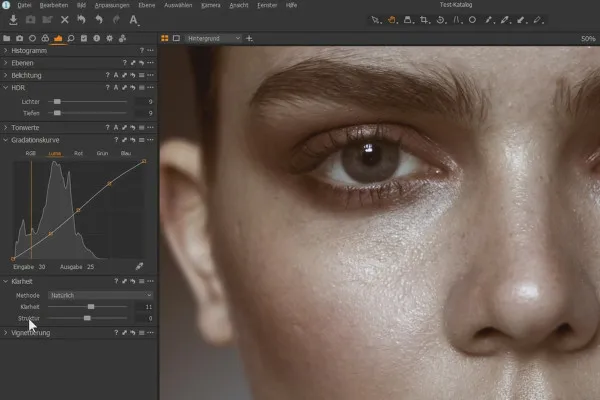Select the Pan hand cursor tool

tap(392, 20)
